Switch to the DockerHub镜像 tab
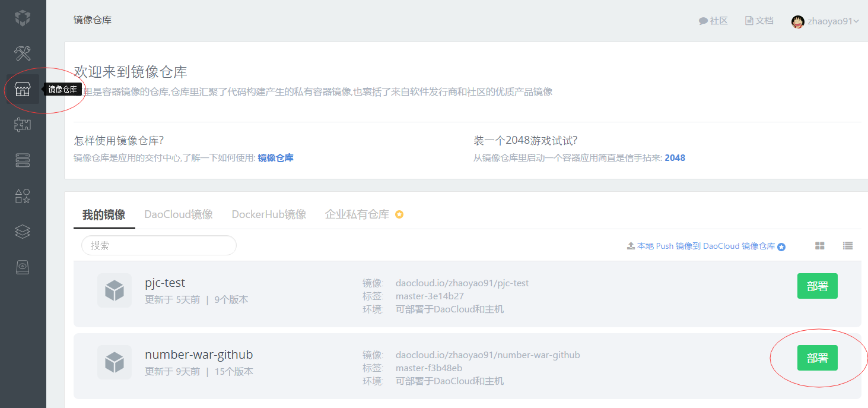The height and width of the screenshot is (408, 868). point(269,214)
